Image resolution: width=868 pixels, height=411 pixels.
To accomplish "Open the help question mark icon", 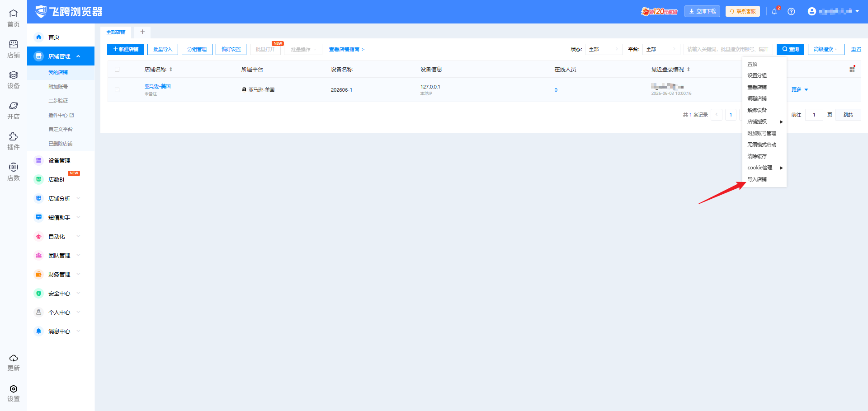I will [791, 11].
